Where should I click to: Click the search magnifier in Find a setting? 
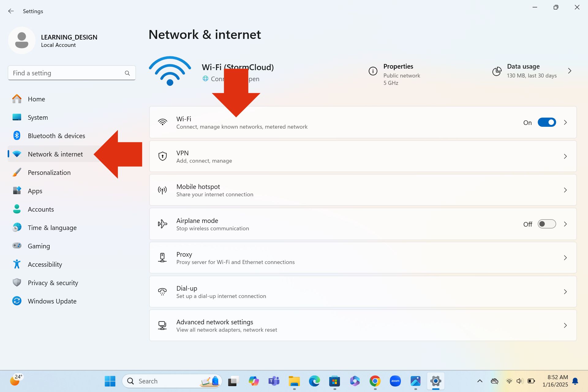[x=127, y=73]
